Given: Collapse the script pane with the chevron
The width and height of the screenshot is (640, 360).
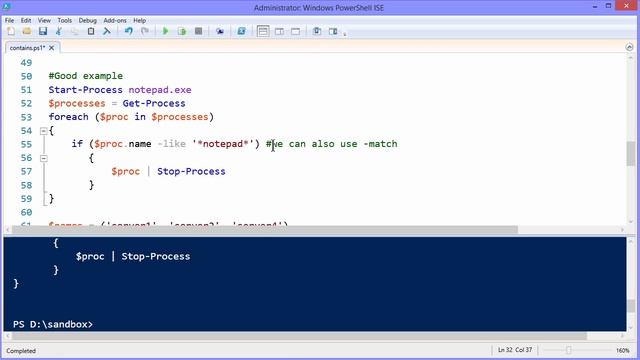Looking at the screenshot, I should click(629, 47).
